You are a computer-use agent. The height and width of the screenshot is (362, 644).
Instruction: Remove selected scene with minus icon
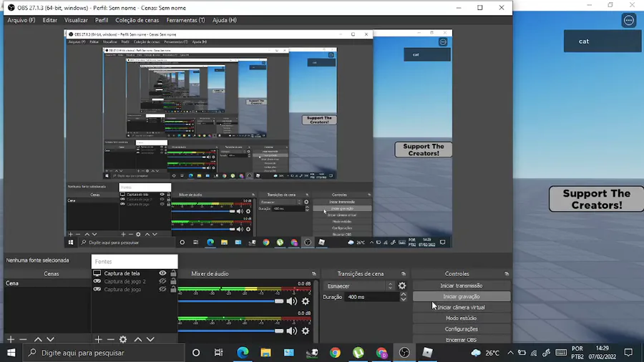[x=24, y=339]
